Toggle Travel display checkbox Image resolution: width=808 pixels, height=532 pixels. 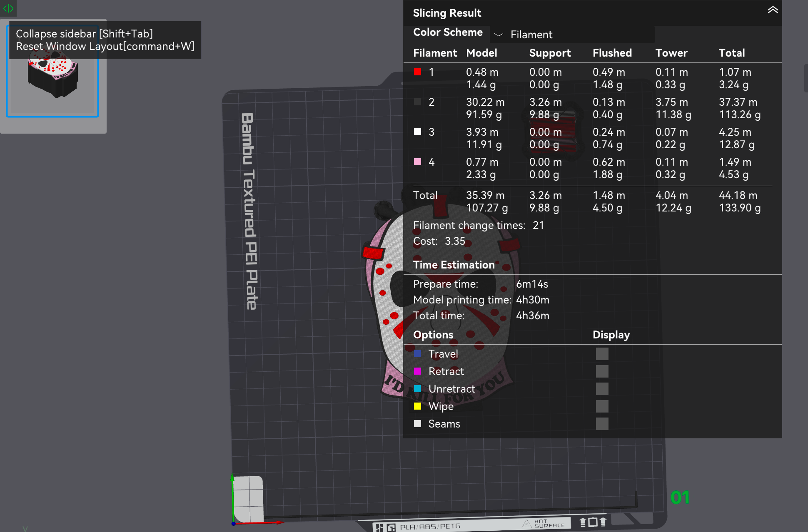click(x=602, y=354)
